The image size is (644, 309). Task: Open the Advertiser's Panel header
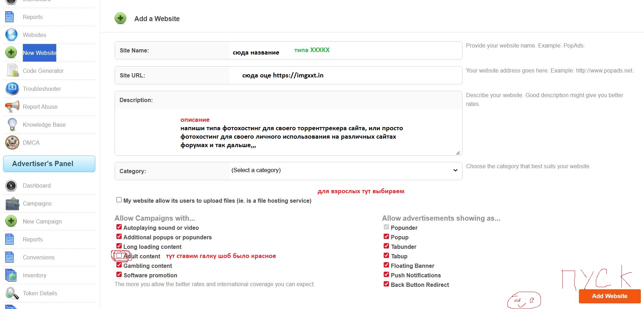click(x=49, y=164)
